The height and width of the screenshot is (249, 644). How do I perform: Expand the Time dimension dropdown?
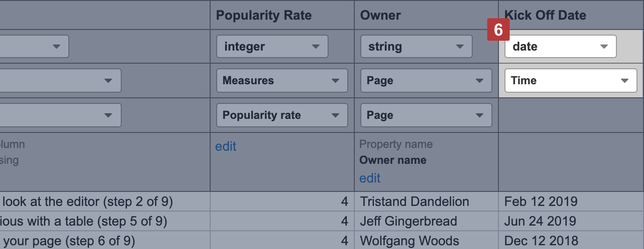click(571, 81)
